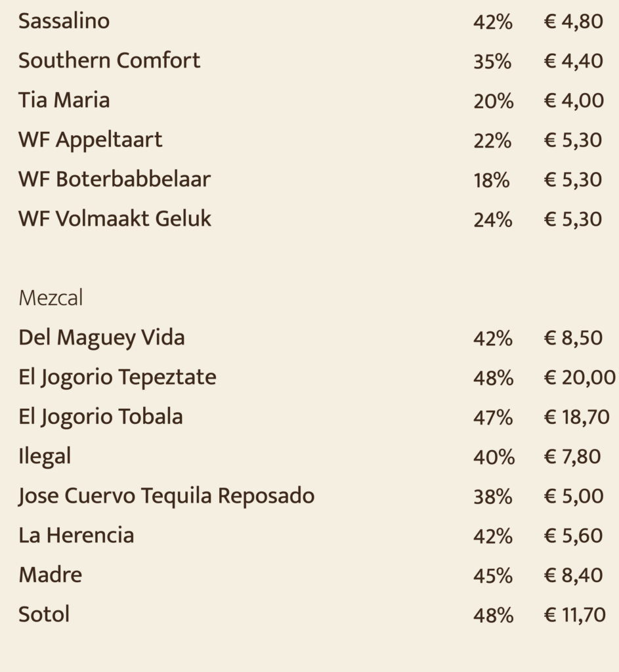Click the WF Appeltaart item name
This screenshot has width=619, height=672.
(91, 140)
